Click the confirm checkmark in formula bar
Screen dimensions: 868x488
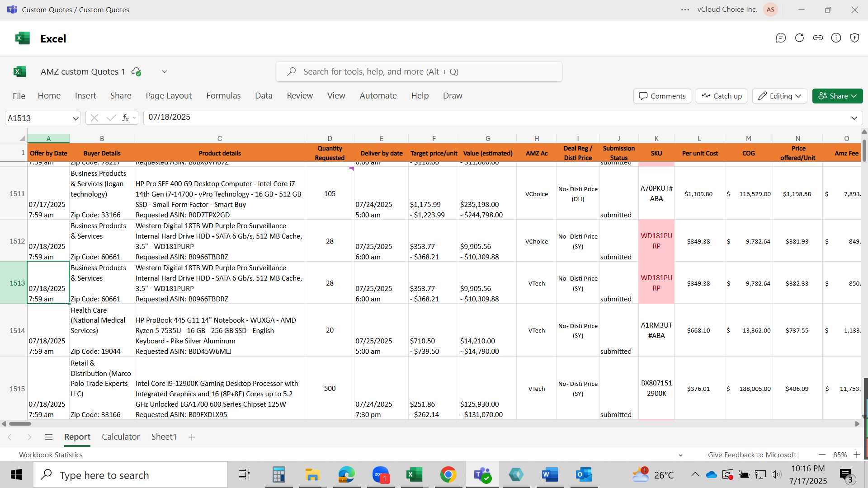point(111,118)
